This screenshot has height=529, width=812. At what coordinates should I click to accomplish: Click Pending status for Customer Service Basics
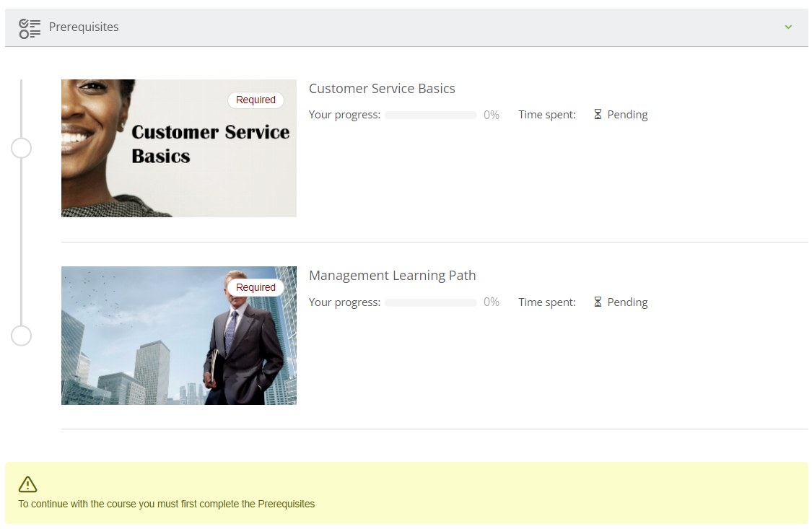[627, 115]
